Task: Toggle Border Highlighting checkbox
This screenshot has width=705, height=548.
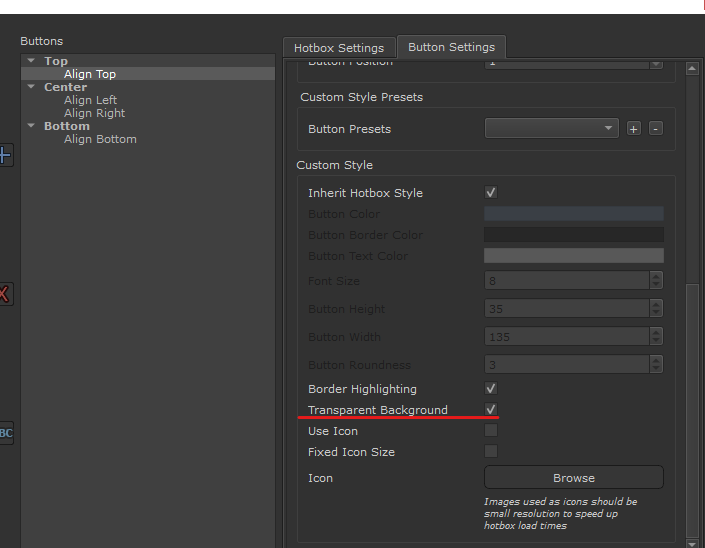Action: point(491,389)
